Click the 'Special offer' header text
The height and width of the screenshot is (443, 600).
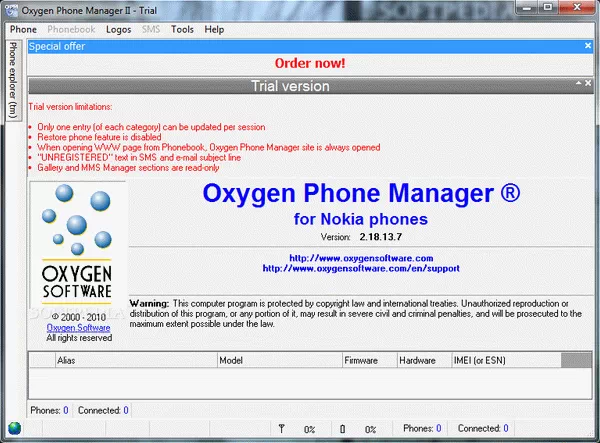coord(57,46)
